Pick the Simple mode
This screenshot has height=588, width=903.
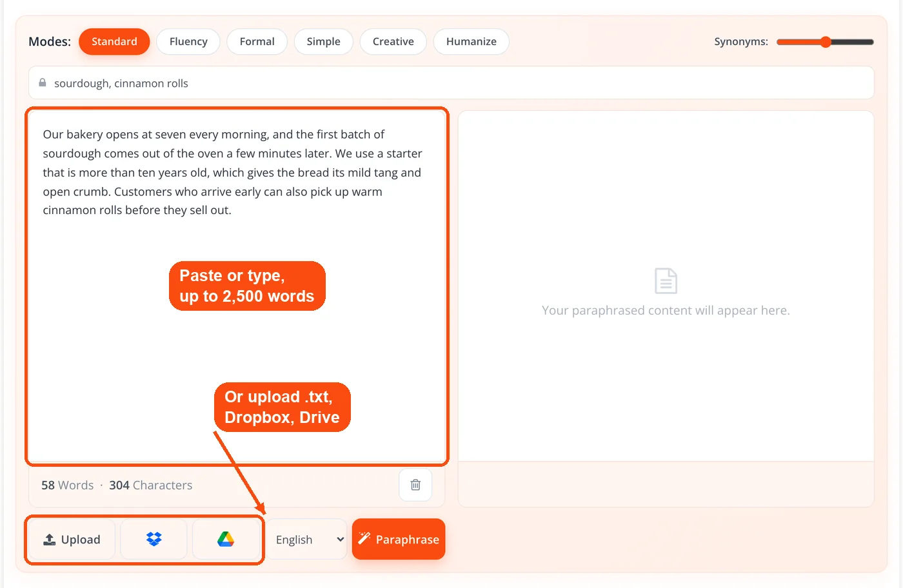click(x=323, y=41)
